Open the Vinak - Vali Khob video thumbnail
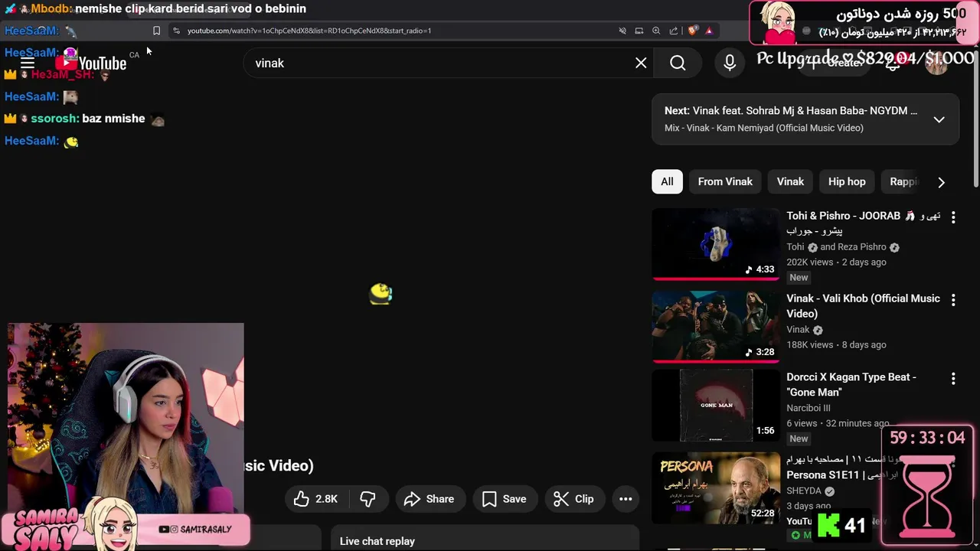 coord(716,327)
